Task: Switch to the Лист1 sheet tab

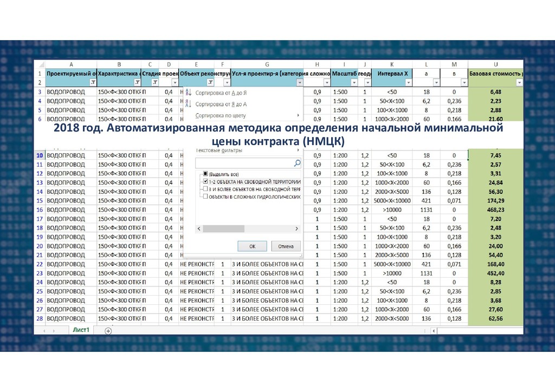Action: click(81, 330)
